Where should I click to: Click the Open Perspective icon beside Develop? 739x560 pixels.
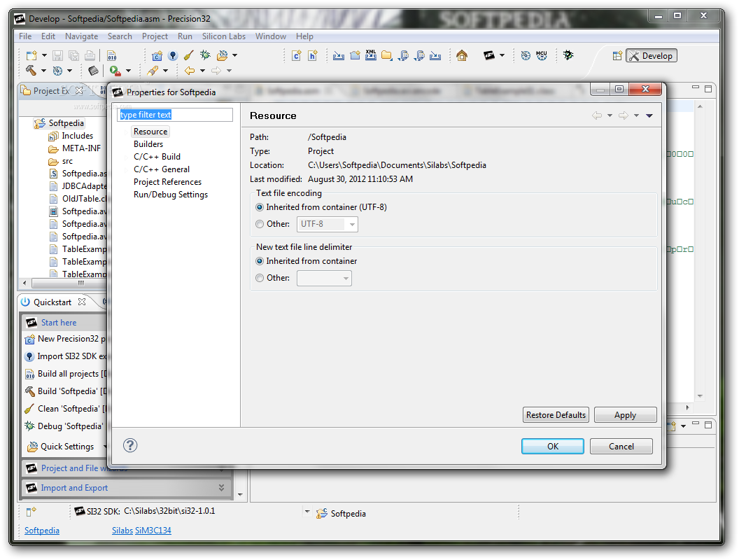[x=617, y=55]
